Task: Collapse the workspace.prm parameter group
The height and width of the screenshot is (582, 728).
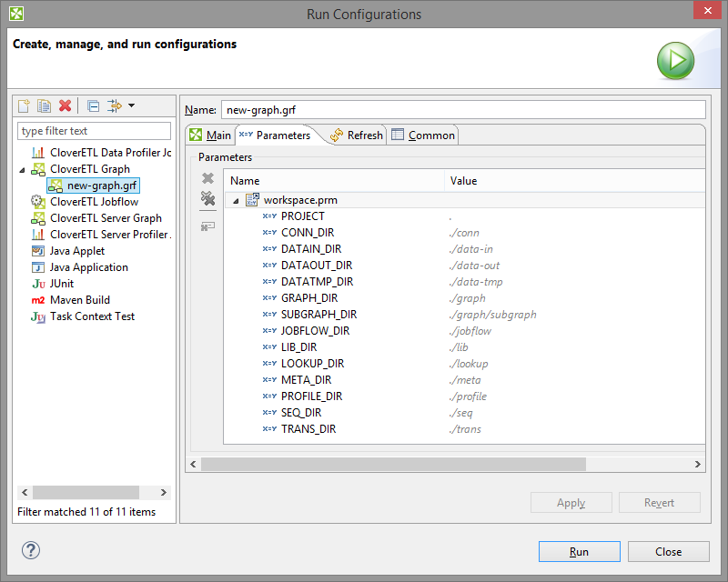Action: click(236, 200)
